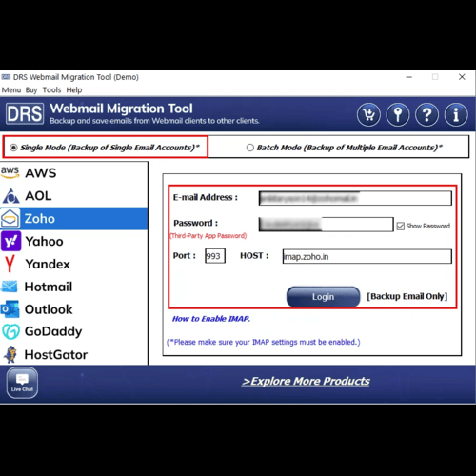Open the Menu menu

11,90
